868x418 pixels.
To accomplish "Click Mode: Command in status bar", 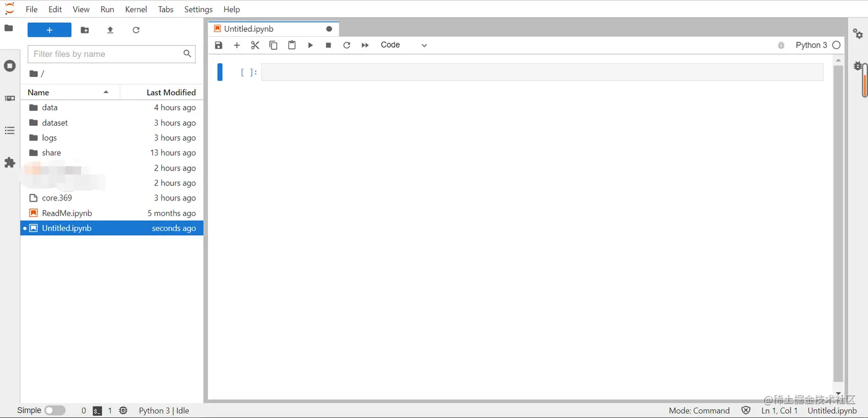I will [699, 411].
